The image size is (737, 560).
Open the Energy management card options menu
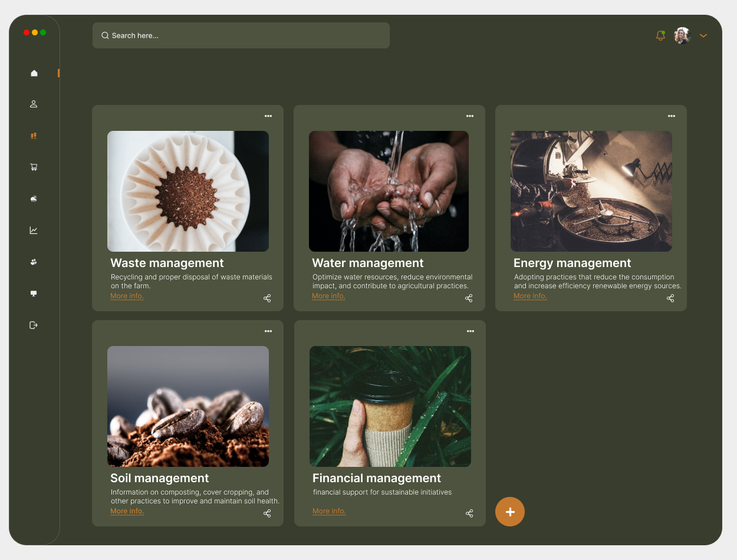point(672,116)
